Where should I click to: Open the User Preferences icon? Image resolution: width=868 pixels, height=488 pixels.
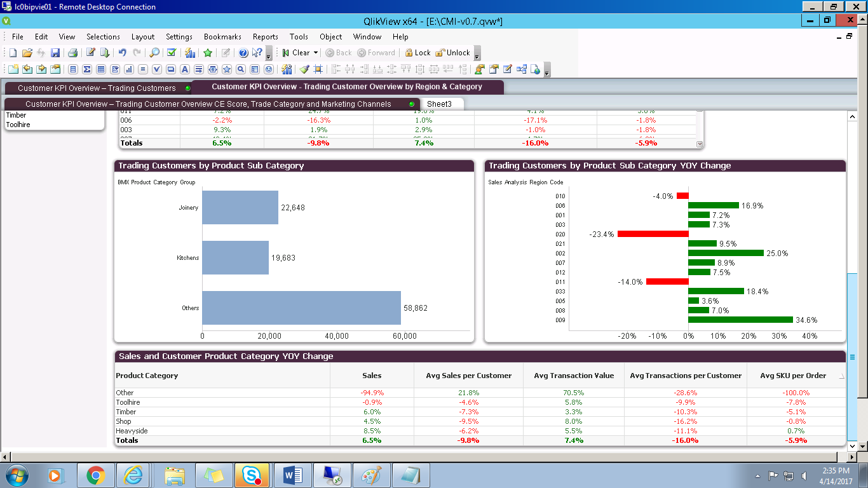point(479,69)
